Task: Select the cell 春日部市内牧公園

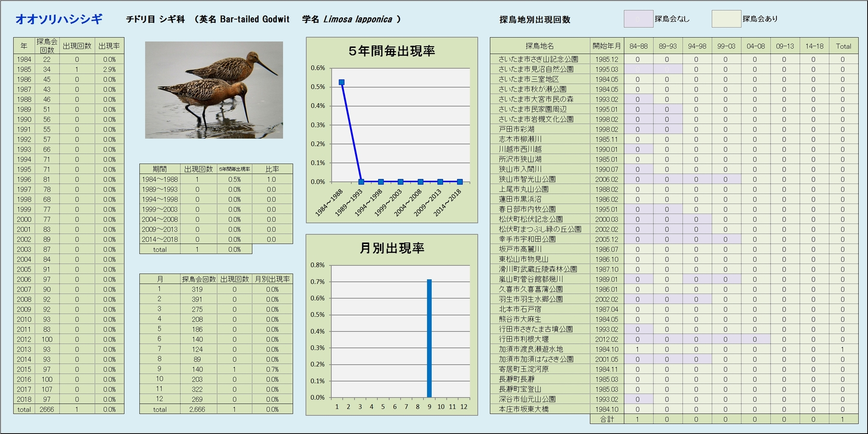Action: [x=540, y=209]
